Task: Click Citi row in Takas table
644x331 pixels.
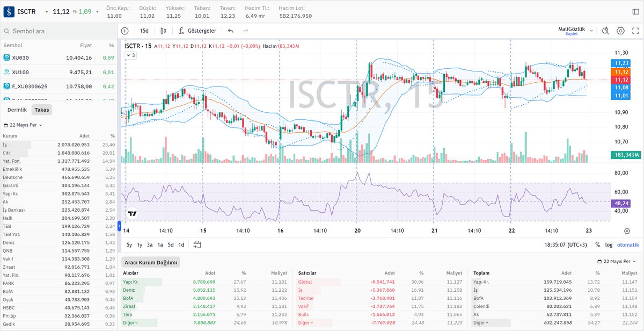Action: coord(58,153)
